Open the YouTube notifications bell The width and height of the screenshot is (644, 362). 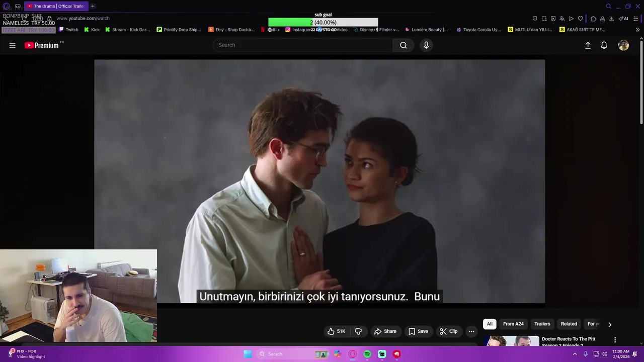[604, 45]
